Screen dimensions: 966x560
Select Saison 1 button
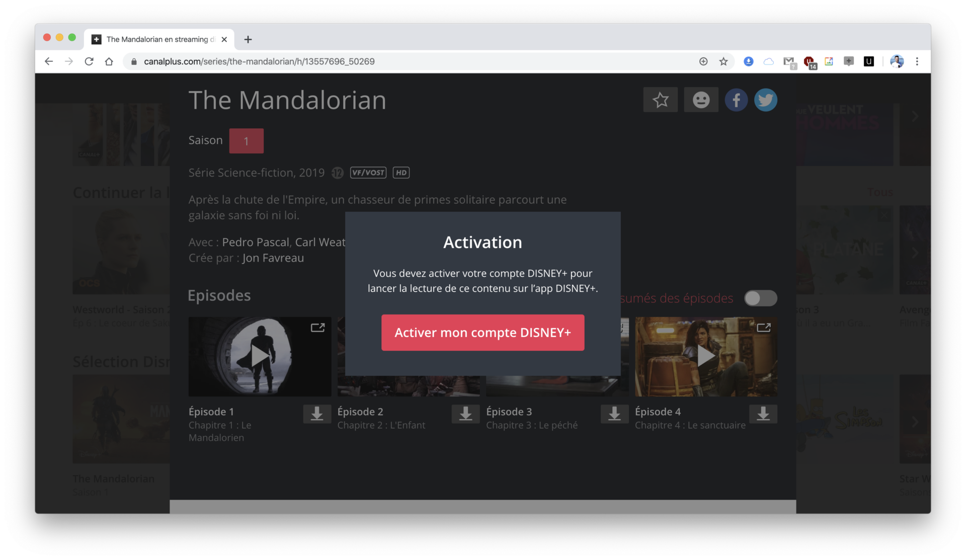[x=246, y=141]
